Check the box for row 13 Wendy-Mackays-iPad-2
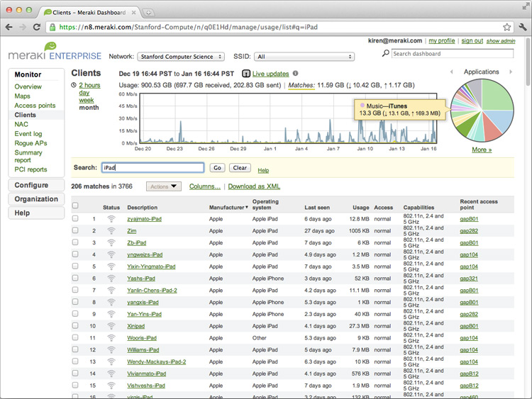Screen dimensions: 532x399 pyautogui.click(x=75, y=361)
